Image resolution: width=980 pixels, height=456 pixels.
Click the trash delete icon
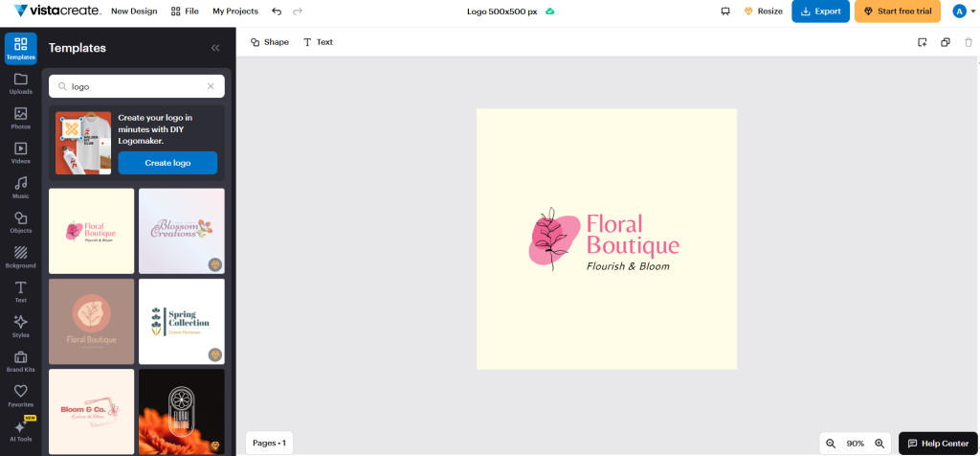click(x=969, y=42)
